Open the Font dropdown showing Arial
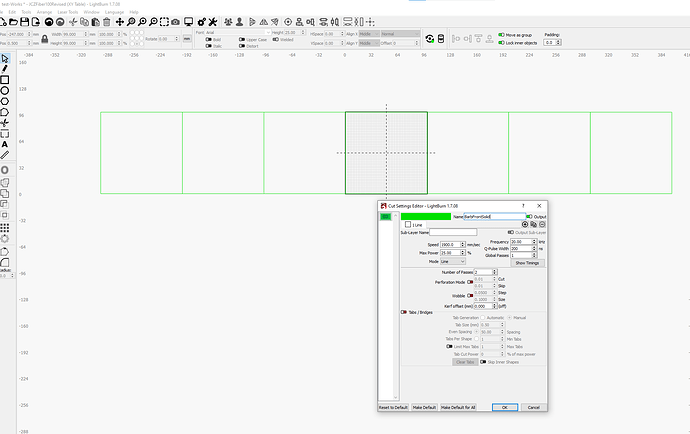The image size is (690, 434). 238,33
